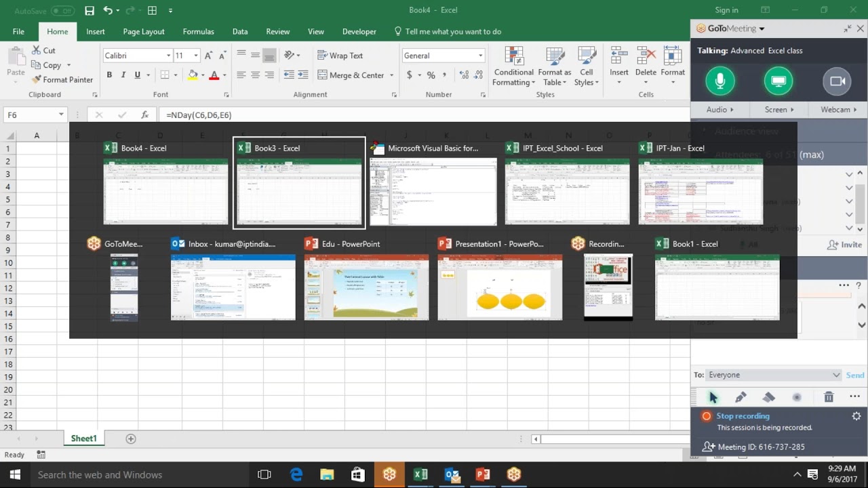Click the Paste clipboard icon
This screenshot has width=868, height=488.
(x=16, y=57)
